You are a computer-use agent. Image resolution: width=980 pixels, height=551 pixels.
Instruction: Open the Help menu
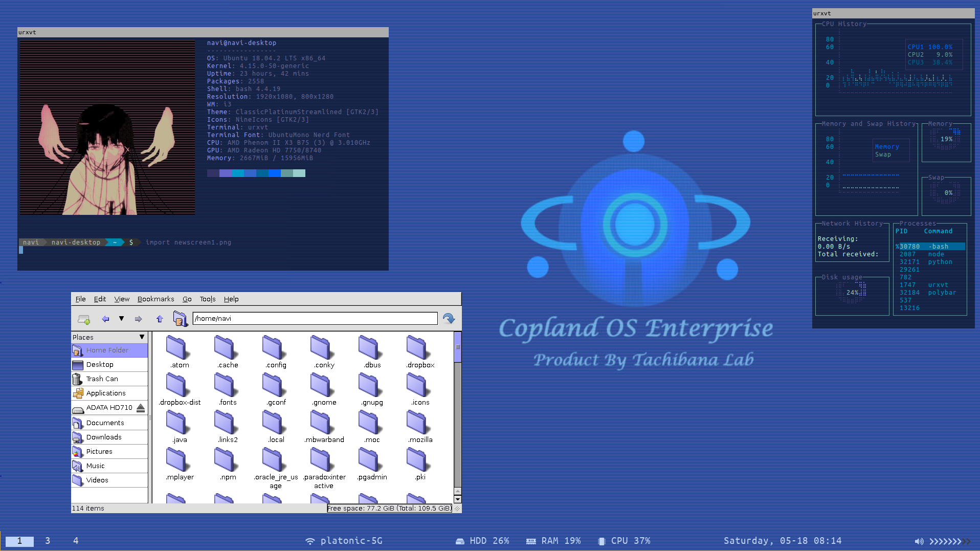click(231, 299)
